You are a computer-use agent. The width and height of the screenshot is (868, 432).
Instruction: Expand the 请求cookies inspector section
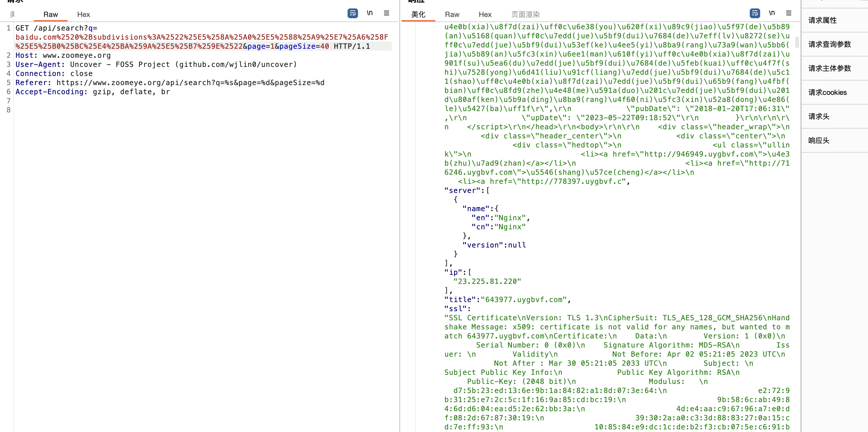click(x=827, y=92)
